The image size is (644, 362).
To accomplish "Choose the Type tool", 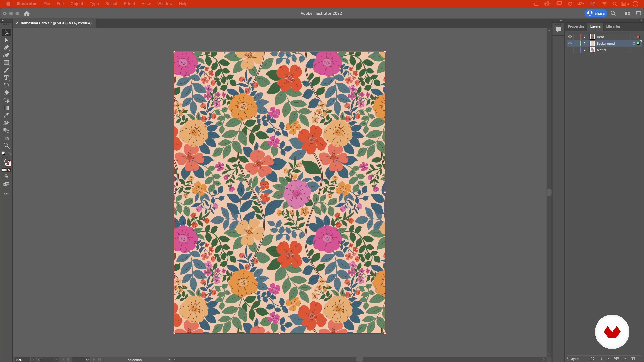I will pyautogui.click(x=6, y=78).
